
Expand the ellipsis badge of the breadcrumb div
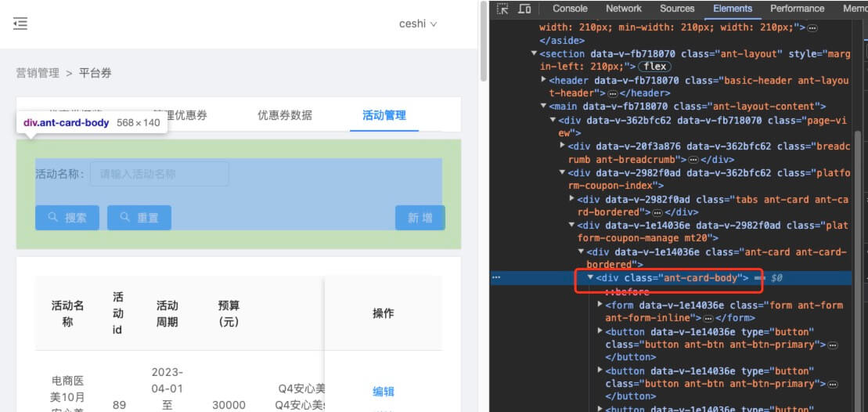point(694,160)
